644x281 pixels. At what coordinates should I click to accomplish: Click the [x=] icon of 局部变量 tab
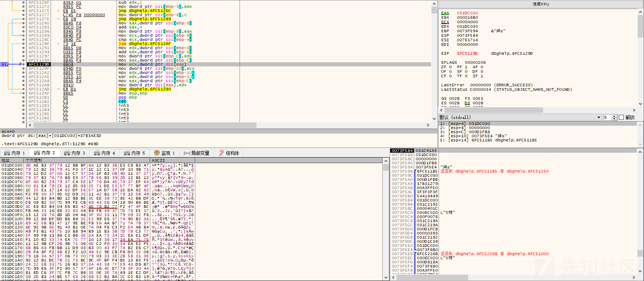click(187, 153)
